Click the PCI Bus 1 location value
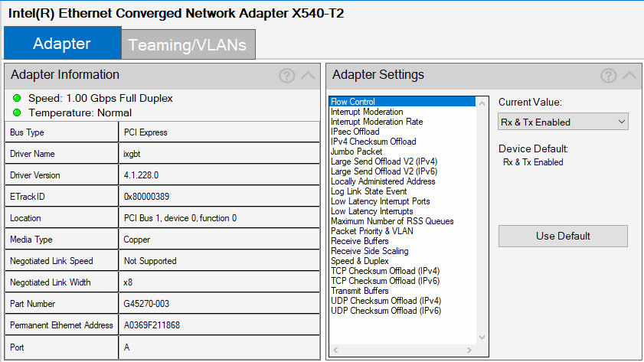644x362 pixels. point(219,218)
